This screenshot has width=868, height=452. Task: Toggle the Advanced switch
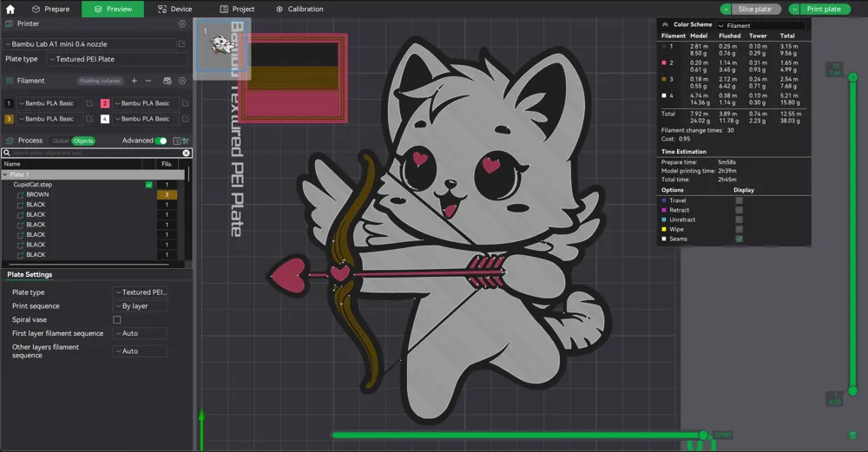click(161, 141)
